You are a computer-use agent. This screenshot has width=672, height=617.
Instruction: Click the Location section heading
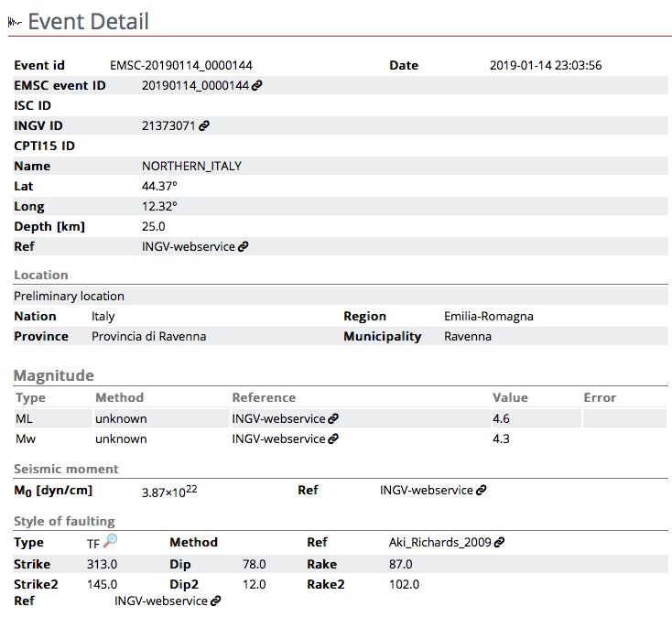pos(41,275)
